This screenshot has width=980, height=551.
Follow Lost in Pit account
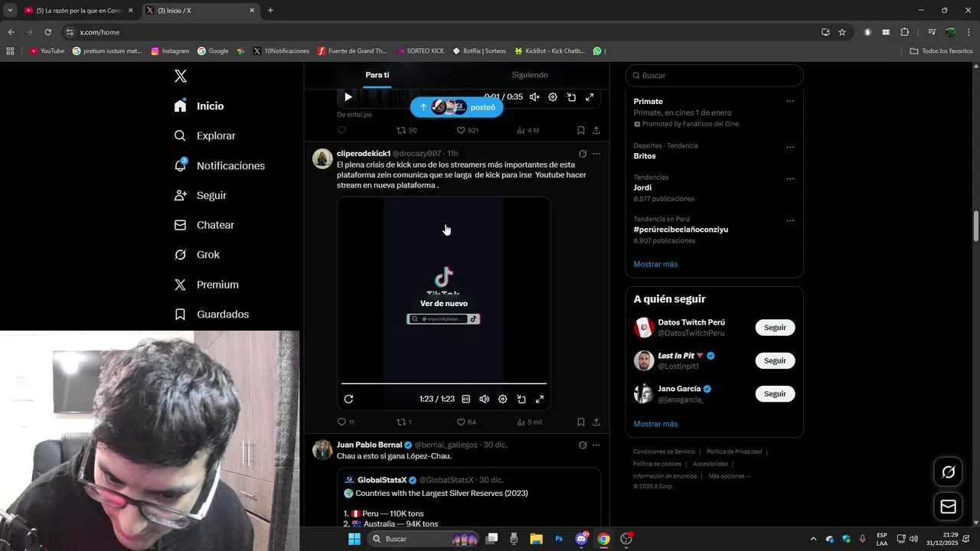pyautogui.click(x=775, y=360)
